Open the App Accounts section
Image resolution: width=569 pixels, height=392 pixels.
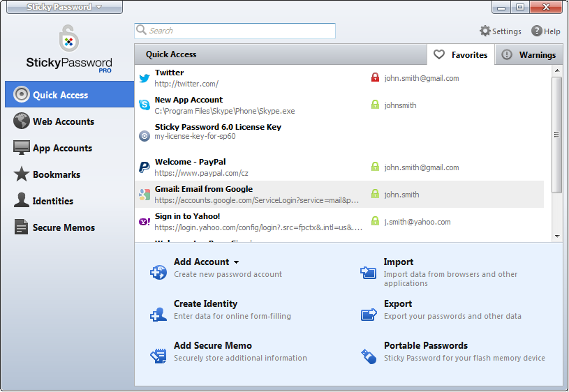point(70,148)
